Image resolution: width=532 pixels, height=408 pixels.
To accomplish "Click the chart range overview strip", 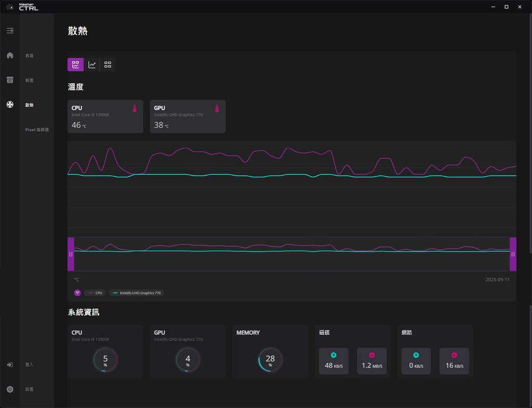I will coord(292,254).
